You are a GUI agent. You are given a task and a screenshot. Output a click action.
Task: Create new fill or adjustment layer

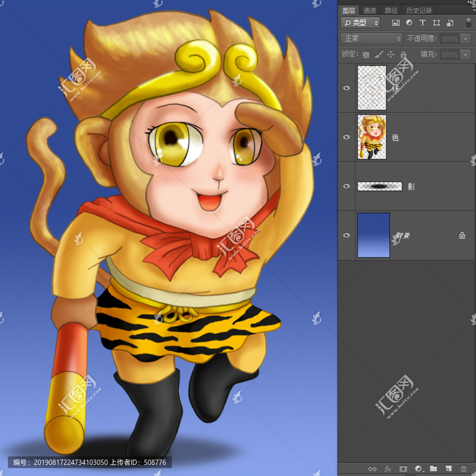pos(419,469)
